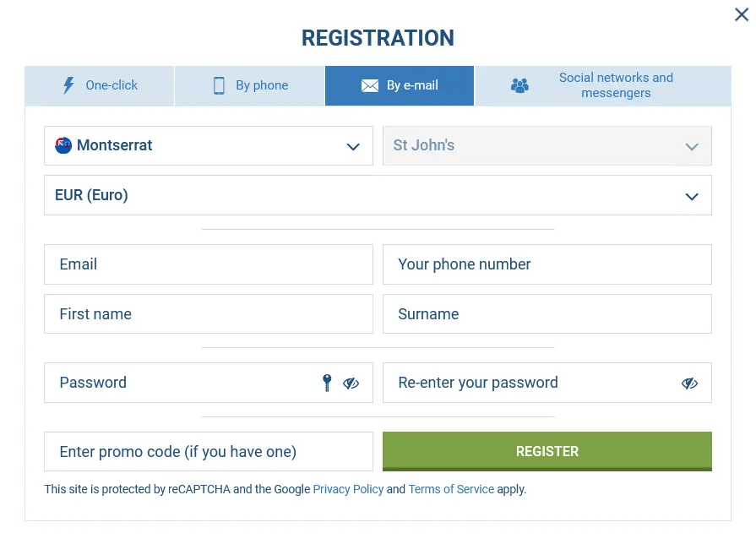Click the eye icon in the Password field
This screenshot has width=756, height=544.
[x=351, y=383]
